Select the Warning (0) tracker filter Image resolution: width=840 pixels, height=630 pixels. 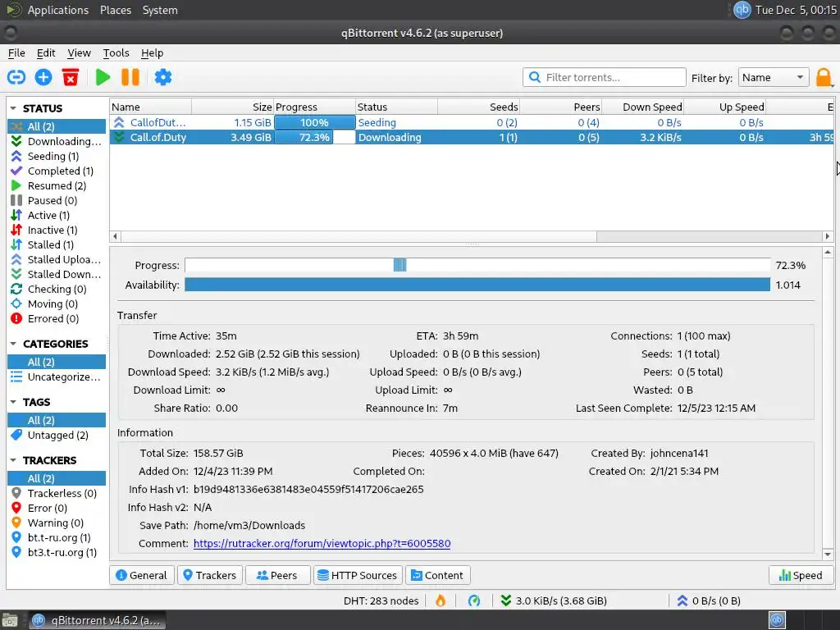pyautogui.click(x=57, y=523)
